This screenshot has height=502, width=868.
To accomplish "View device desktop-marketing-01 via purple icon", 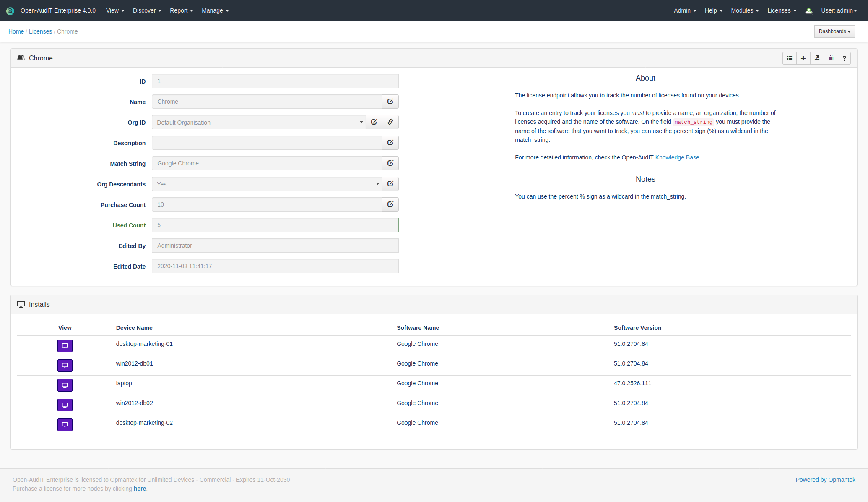I will coord(65,346).
